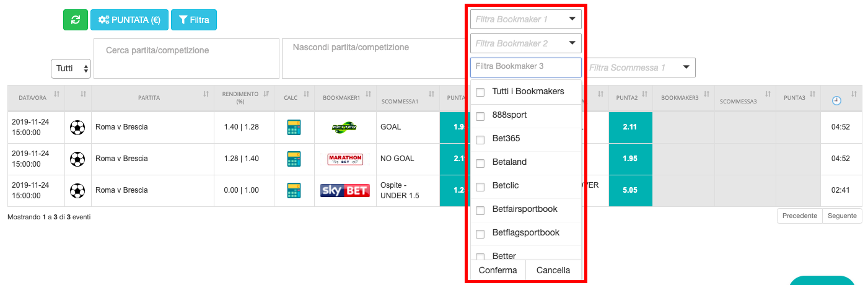This screenshot has height=285, width=868.
Task: Open the Tutti sport selector
Action: coord(71,68)
